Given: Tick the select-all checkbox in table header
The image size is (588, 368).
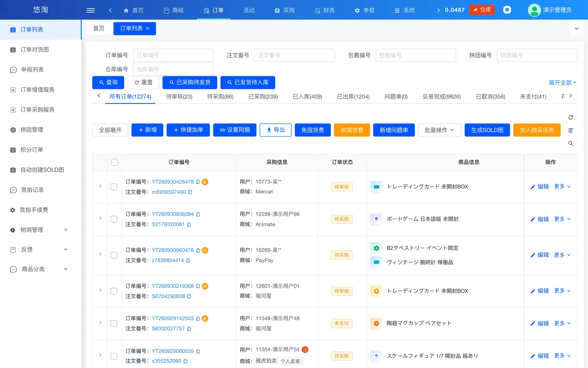Looking at the screenshot, I should click(115, 162).
